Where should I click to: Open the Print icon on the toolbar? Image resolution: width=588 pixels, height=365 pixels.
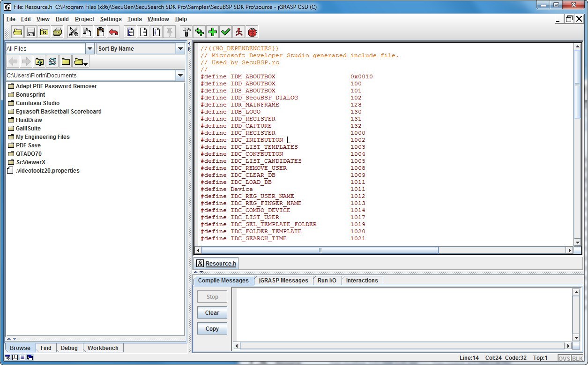(x=57, y=31)
